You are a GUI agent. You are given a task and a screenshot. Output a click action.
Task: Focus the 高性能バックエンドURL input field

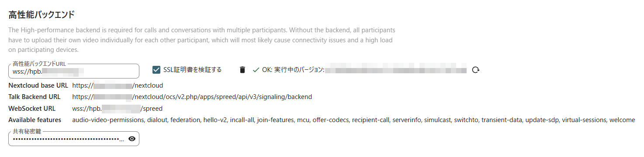tap(74, 71)
